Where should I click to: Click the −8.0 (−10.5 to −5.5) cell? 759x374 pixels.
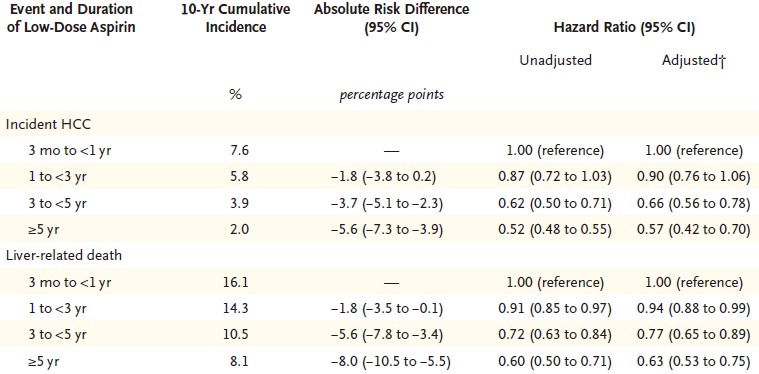pyautogui.click(x=391, y=361)
